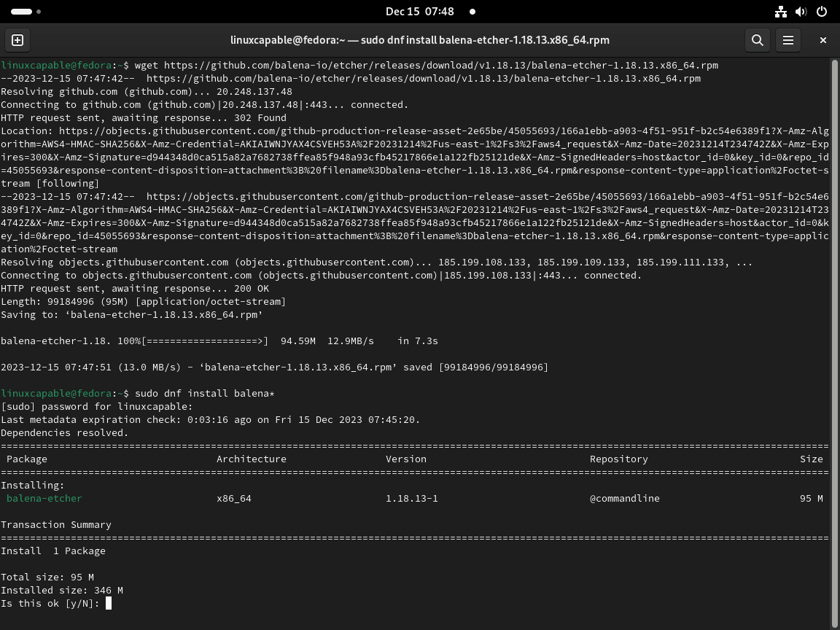Click the green balena-etcher package name
840x630 pixels.
(x=44, y=498)
